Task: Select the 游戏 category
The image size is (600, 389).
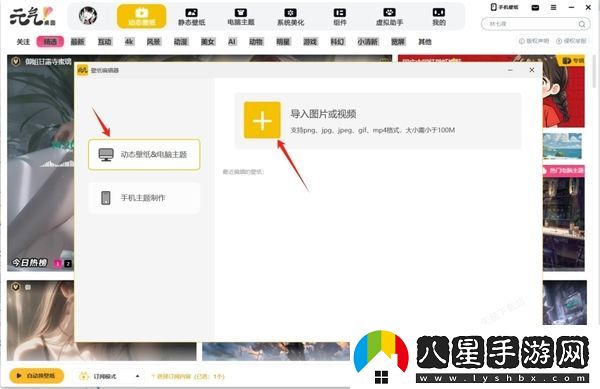Action: 310,42
